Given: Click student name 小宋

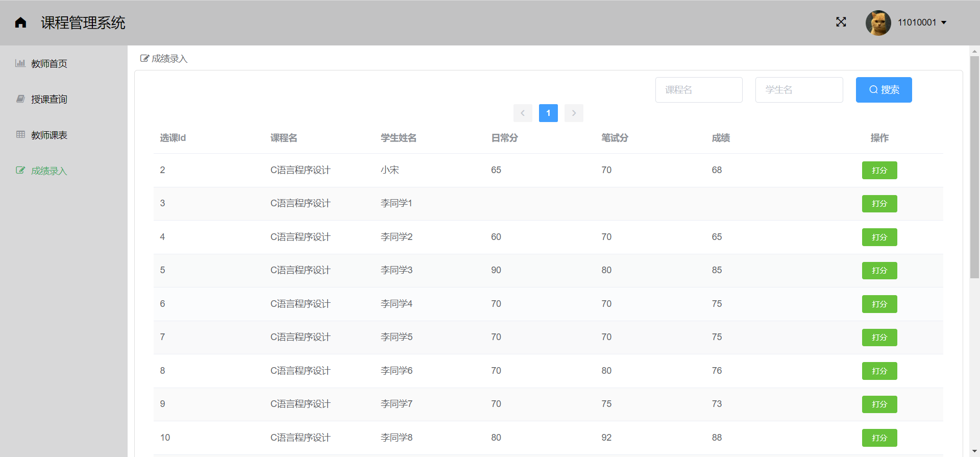Looking at the screenshot, I should 390,170.
